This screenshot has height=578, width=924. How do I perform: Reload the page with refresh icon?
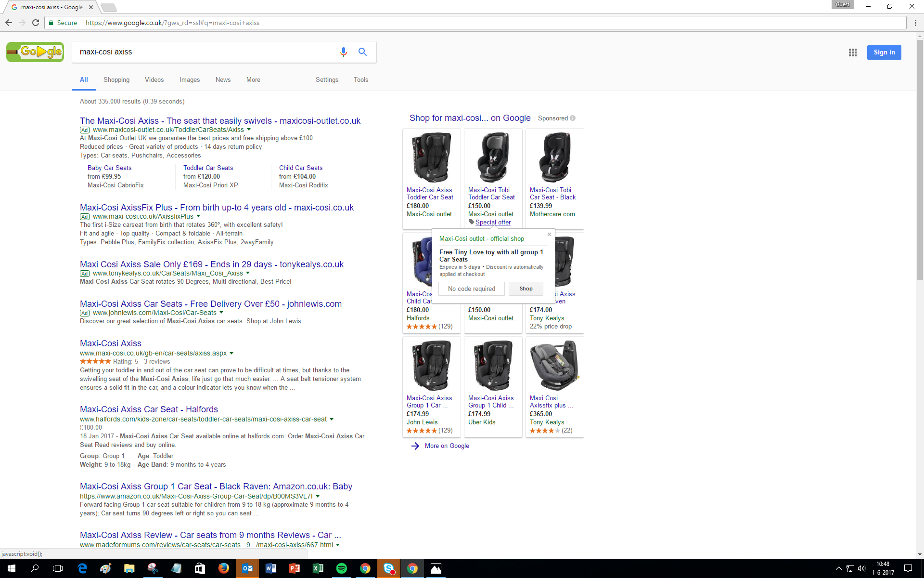pos(36,23)
